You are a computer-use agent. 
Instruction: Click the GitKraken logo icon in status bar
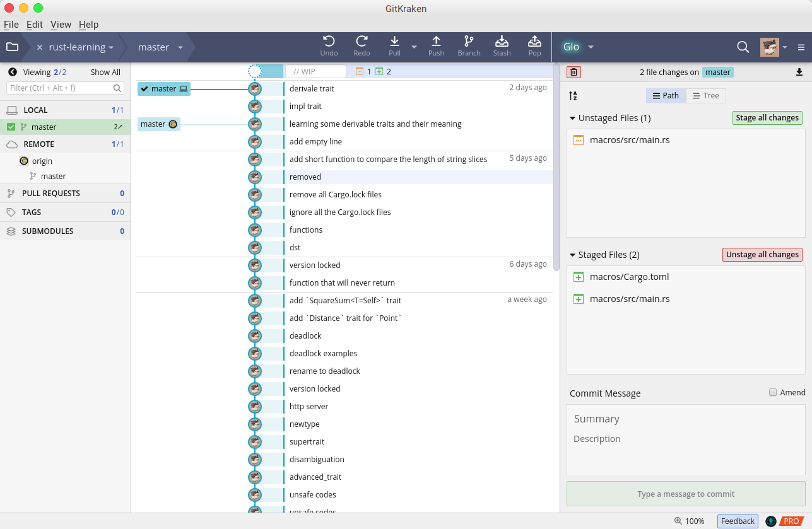click(770, 521)
